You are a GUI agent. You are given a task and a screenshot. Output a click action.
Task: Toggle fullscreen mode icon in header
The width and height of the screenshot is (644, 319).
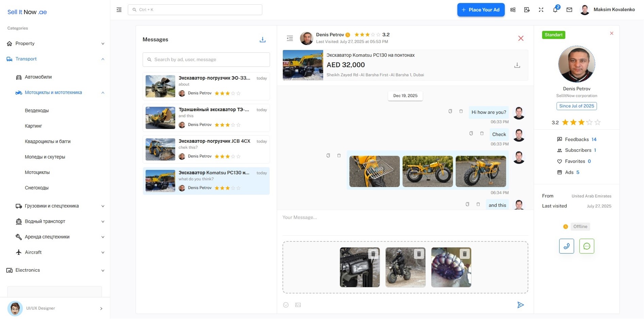[541, 10]
